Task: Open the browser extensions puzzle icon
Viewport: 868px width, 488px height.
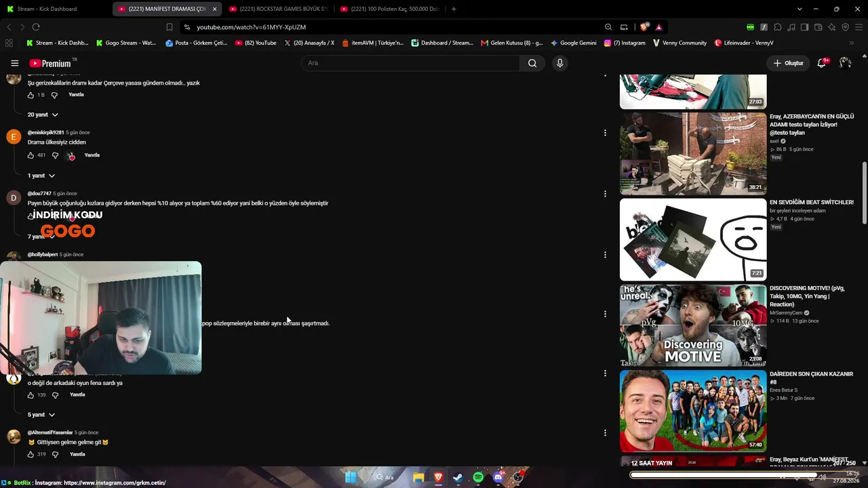Action: 778,27
